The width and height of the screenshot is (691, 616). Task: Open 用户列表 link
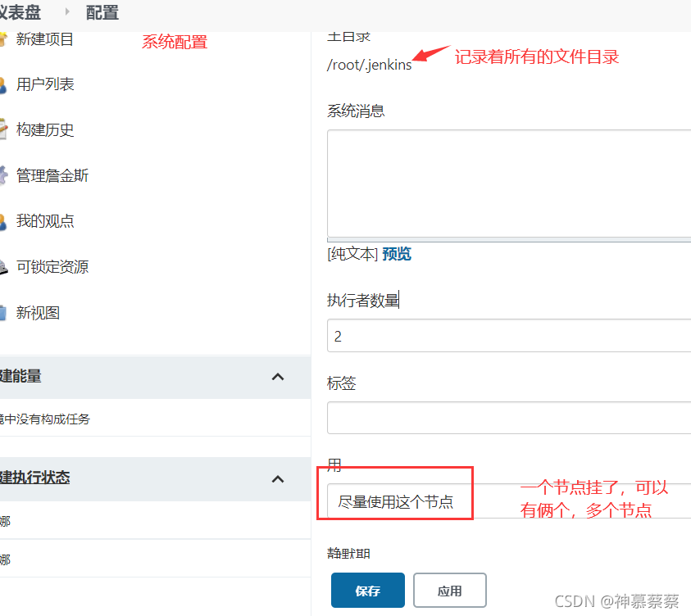[45, 84]
